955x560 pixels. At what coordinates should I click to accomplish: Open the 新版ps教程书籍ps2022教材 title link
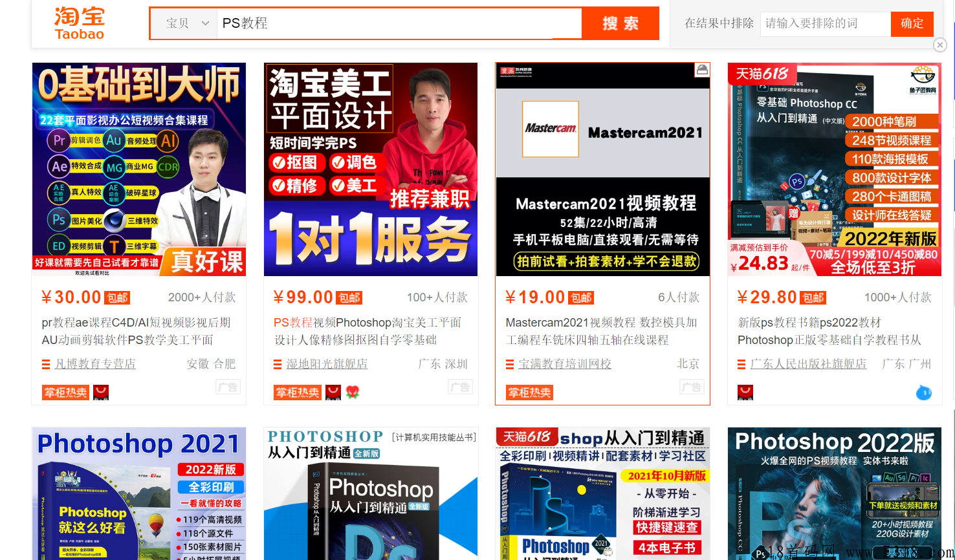[x=829, y=331]
